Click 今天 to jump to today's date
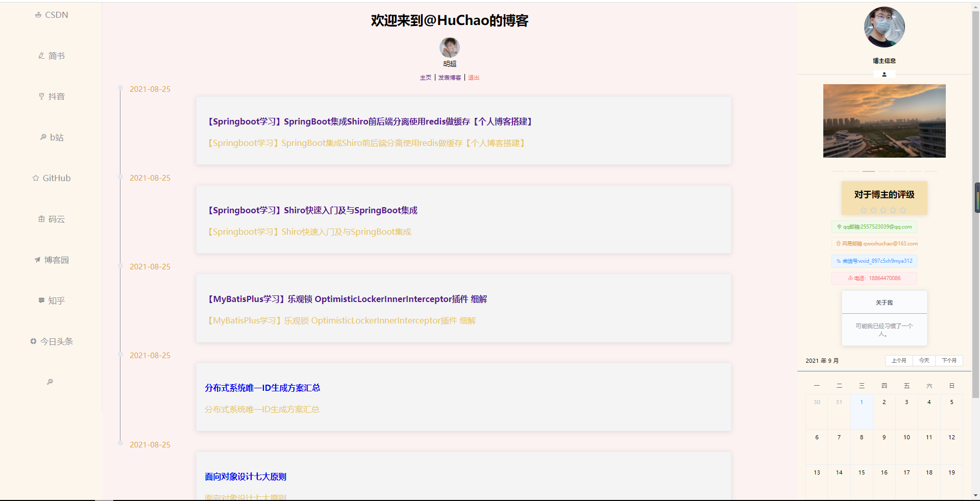 coord(923,360)
